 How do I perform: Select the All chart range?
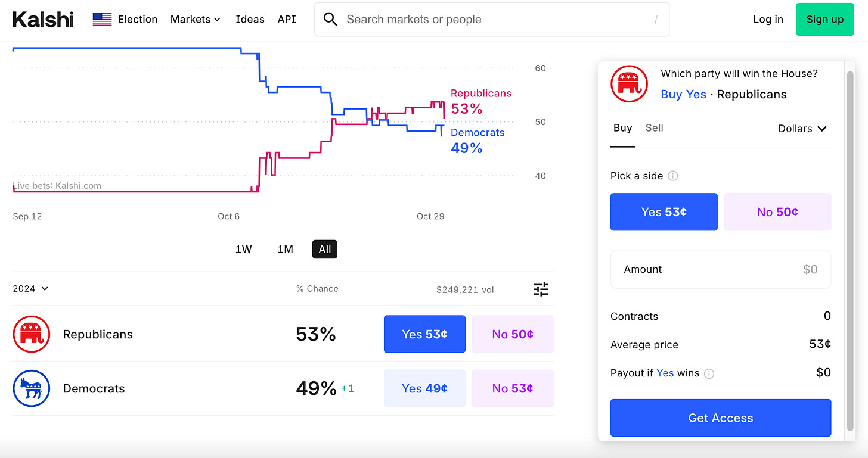325,250
